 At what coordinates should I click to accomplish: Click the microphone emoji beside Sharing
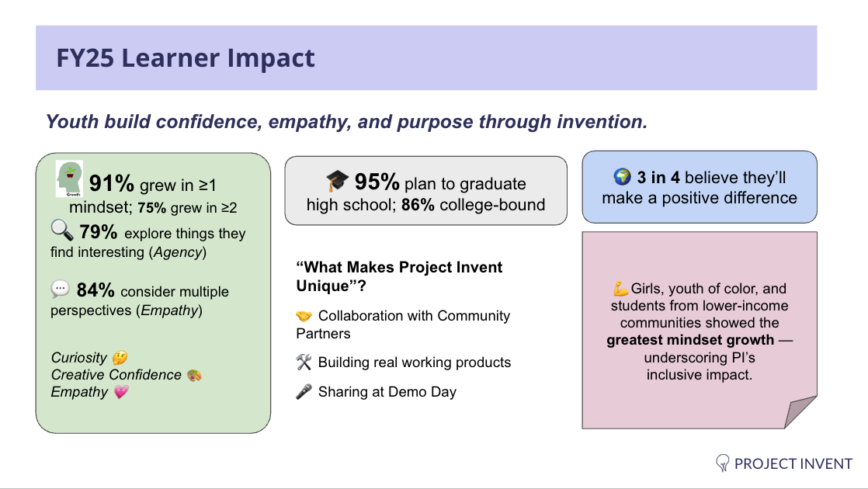tap(304, 392)
